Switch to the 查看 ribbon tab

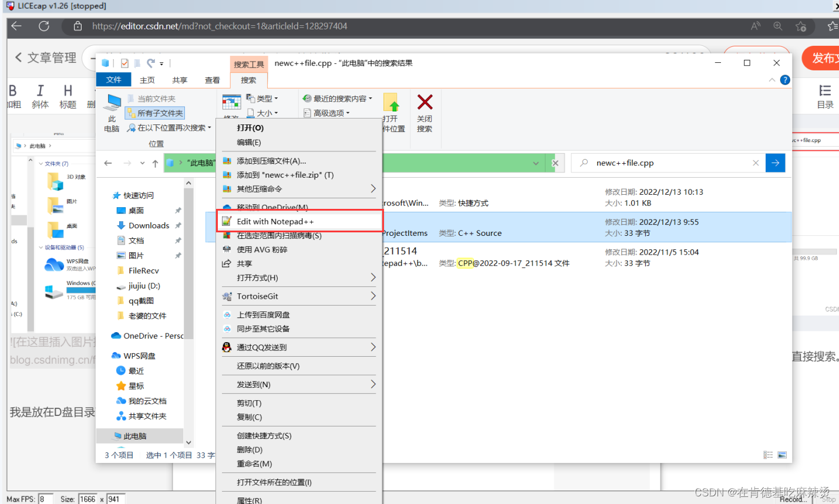[212, 80]
